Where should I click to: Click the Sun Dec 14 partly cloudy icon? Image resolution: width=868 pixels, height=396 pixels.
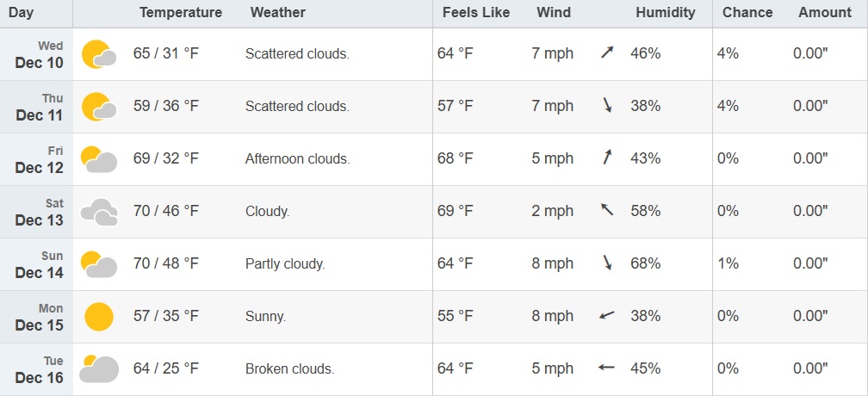point(99,264)
